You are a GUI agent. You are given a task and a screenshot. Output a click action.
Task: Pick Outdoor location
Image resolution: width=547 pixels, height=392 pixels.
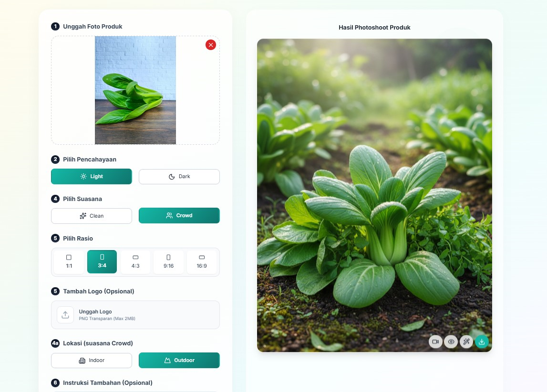pos(179,360)
